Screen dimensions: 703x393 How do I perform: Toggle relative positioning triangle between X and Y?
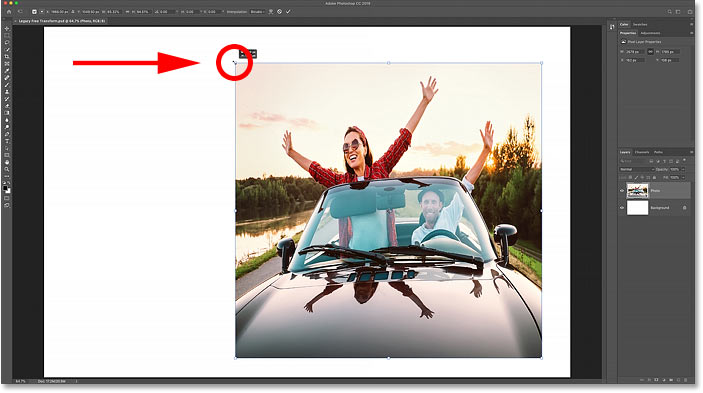tap(73, 12)
